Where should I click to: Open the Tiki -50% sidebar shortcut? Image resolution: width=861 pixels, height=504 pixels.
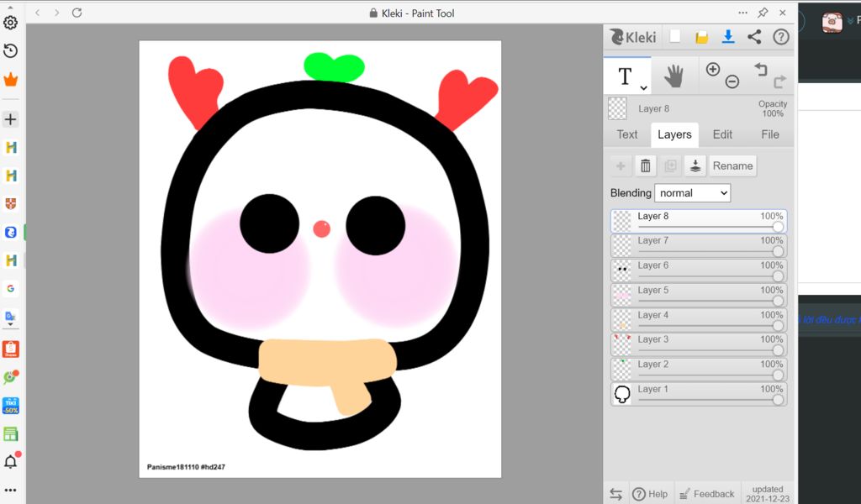tap(10, 406)
